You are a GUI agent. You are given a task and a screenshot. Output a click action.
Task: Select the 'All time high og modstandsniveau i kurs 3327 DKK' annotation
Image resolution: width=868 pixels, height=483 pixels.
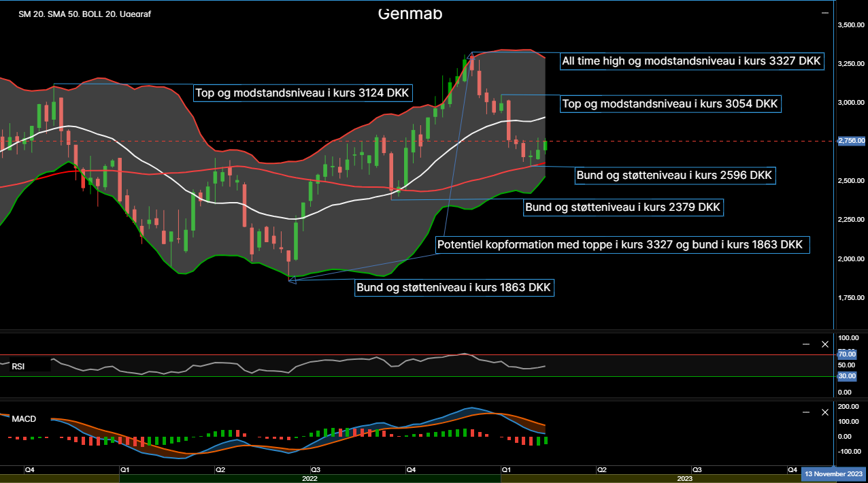(692, 61)
